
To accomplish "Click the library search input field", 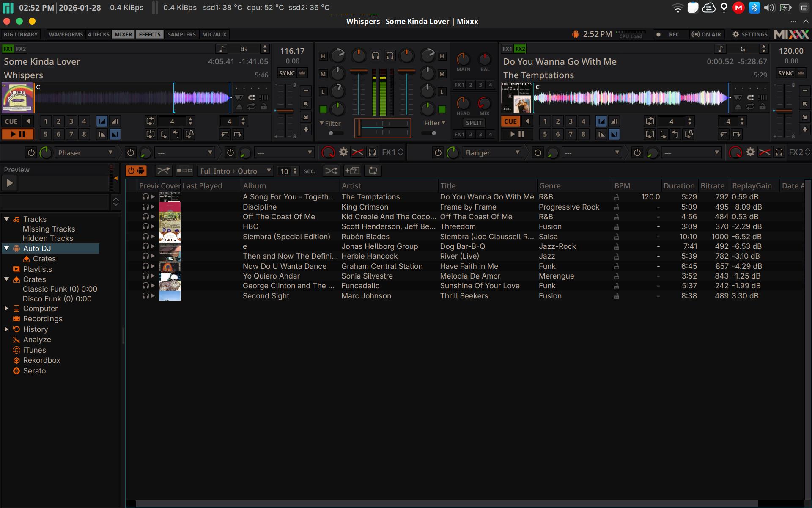I will [x=55, y=202].
